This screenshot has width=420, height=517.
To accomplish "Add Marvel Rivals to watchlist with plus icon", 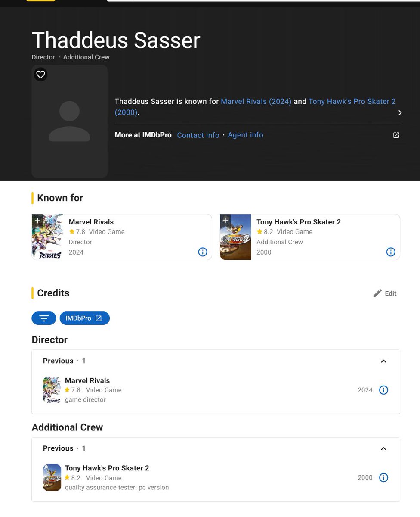I will [x=37, y=220].
